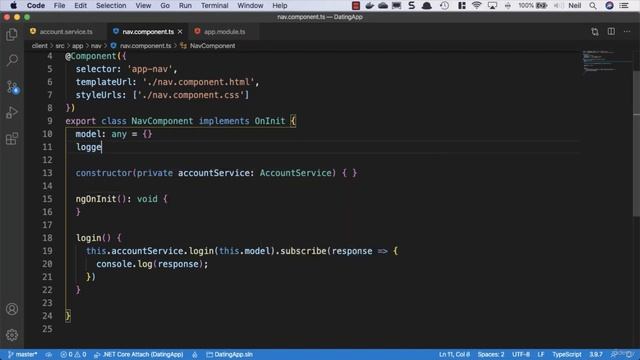Image resolution: width=640 pixels, height=360 pixels.
Task: Click the Wi-Fi icon in menu bar
Action: [x=476, y=6]
